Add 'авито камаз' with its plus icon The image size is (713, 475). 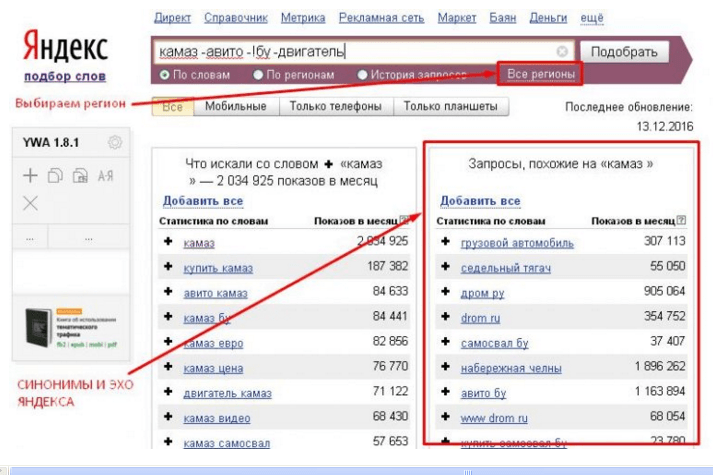tap(168, 291)
